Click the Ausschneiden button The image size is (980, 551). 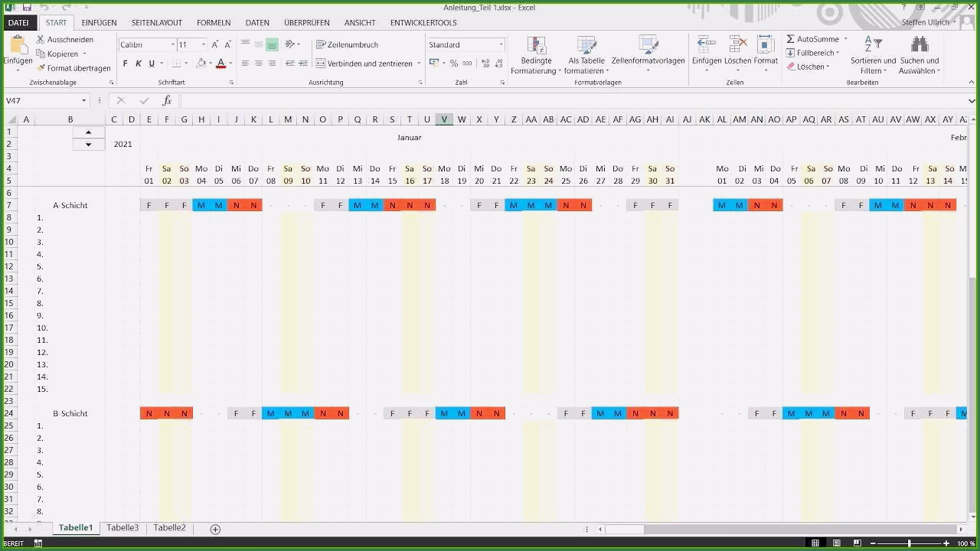pyautogui.click(x=65, y=39)
